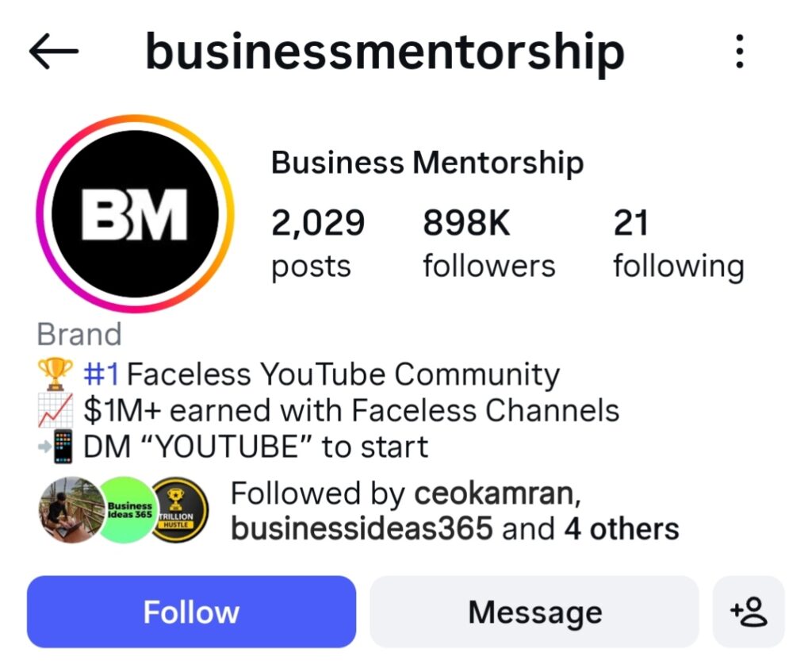Tap the #1 hashtag link
812x668 pixels.
[101, 374]
